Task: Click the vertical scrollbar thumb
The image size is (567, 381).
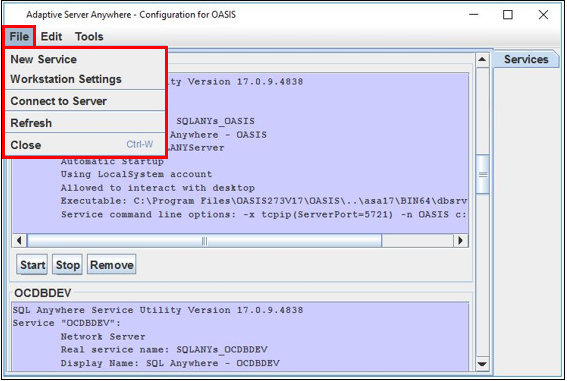Action: pos(483,175)
